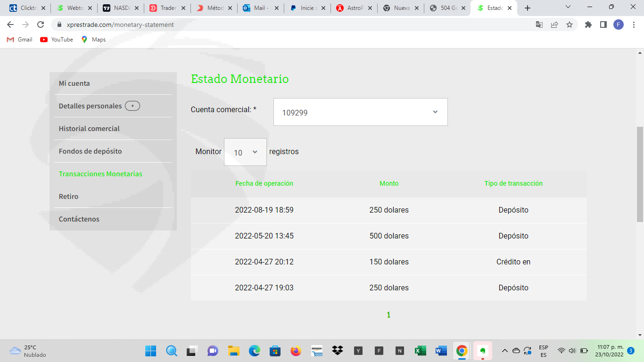Open the taskbar clock and calendar
644x362 pixels.
[610, 351]
